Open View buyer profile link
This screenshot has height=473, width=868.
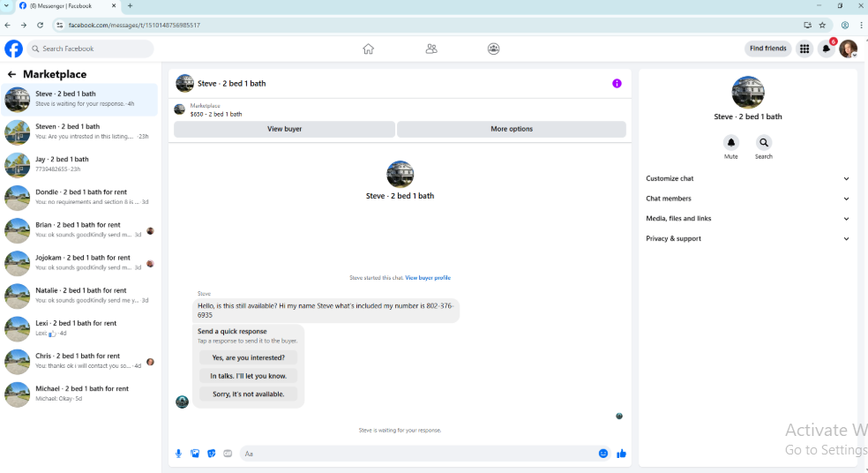point(428,278)
